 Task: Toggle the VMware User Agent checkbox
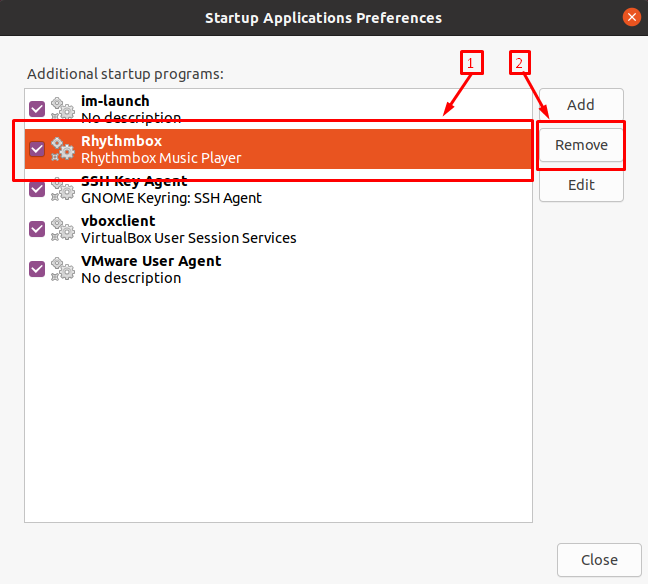pos(37,269)
